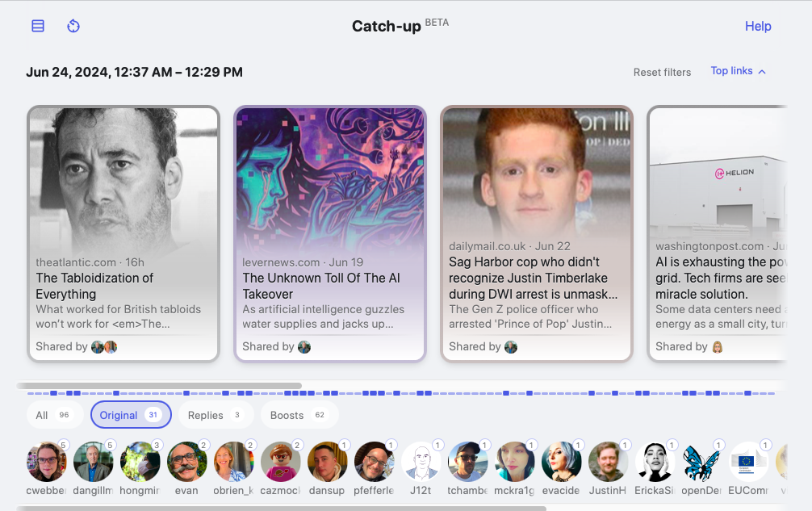812x511 pixels.
Task: Open the Help link
Action: tap(758, 26)
